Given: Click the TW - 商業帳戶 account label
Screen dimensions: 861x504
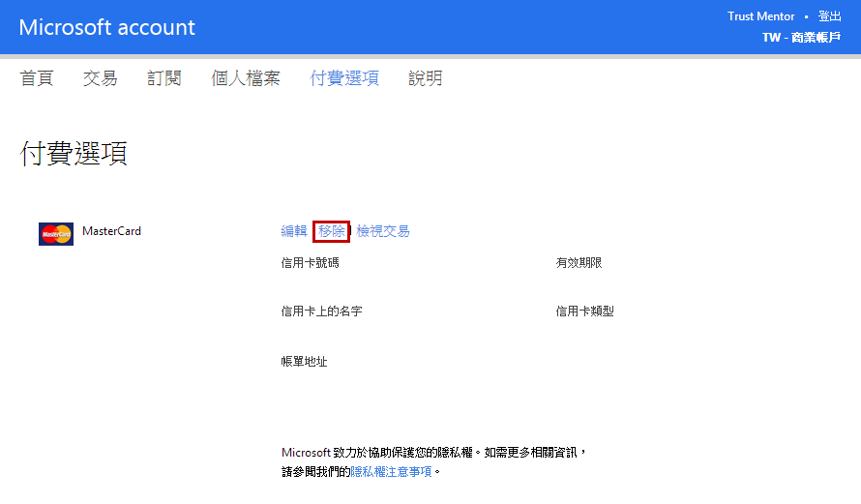Looking at the screenshot, I should 802,38.
